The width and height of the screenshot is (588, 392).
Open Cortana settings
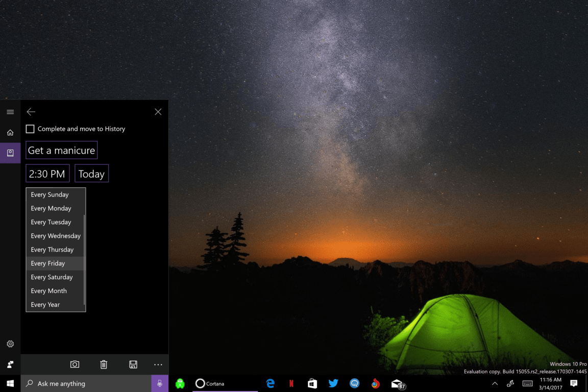[x=10, y=344]
